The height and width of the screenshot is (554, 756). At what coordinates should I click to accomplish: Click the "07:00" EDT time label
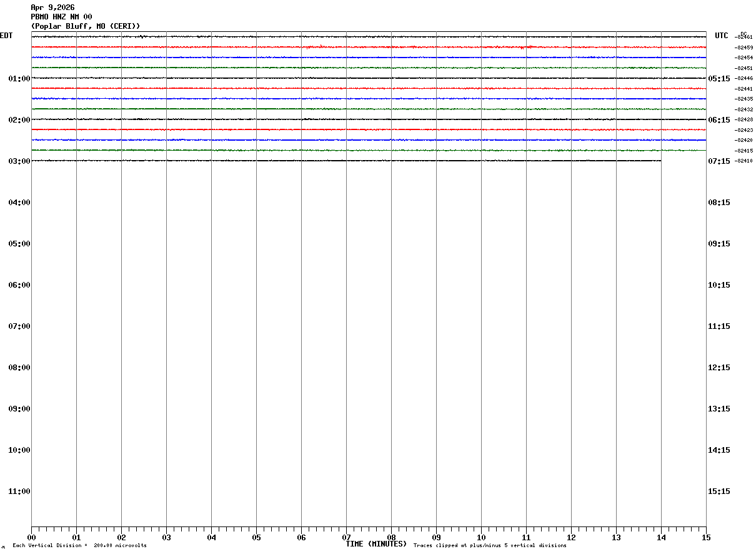pos(19,326)
